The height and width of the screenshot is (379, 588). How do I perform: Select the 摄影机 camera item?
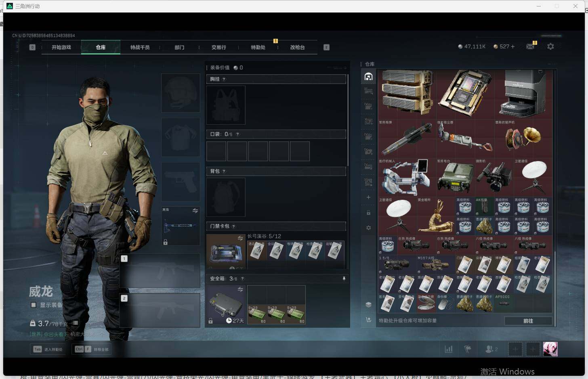pos(494,178)
